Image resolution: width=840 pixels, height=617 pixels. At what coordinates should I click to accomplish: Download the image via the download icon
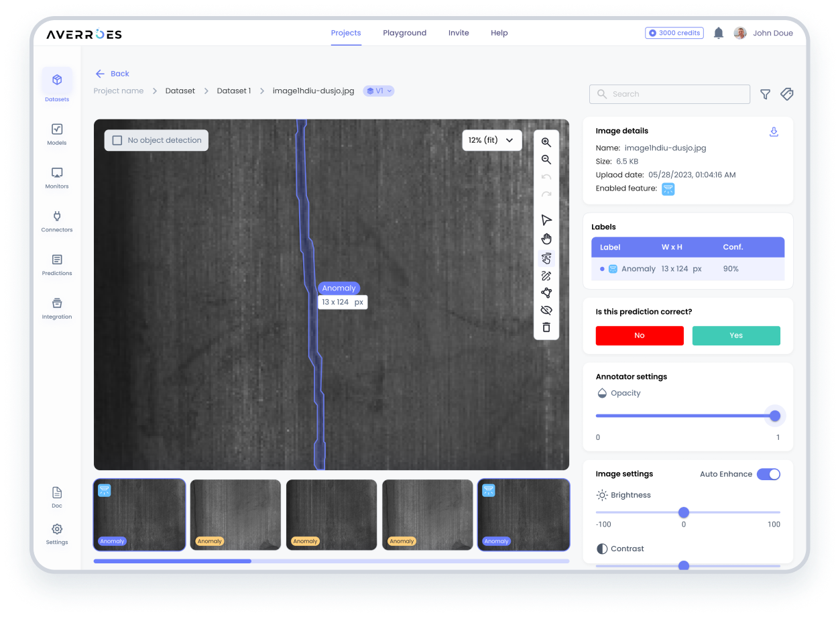tap(774, 132)
